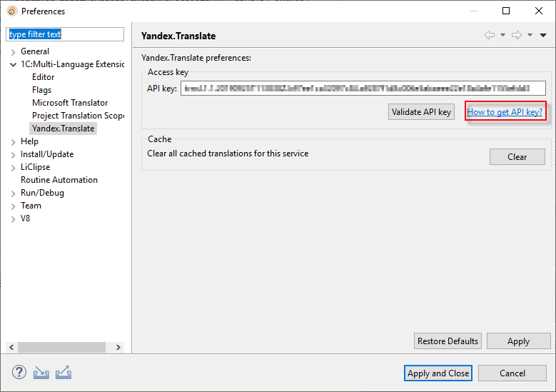This screenshot has width=556, height=392.
Task: Open the back history dropdown arrow
Action: tap(502, 36)
